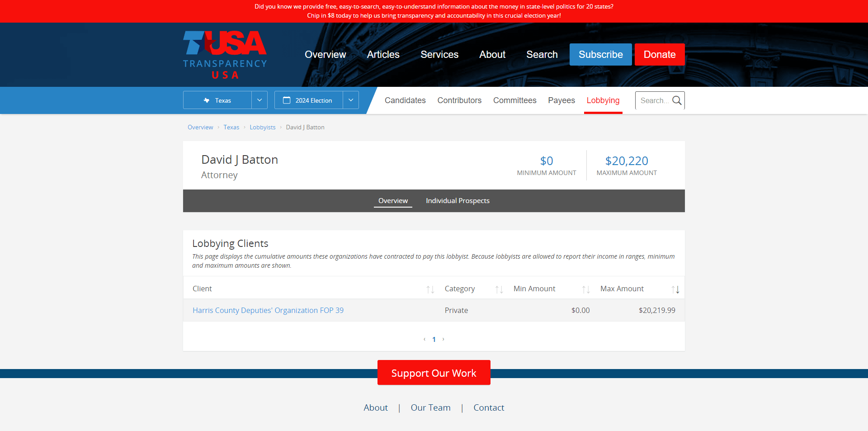Image resolution: width=868 pixels, height=431 pixels.
Task: Open the Search menu item in header
Action: pyautogui.click(x=542, y=55)
